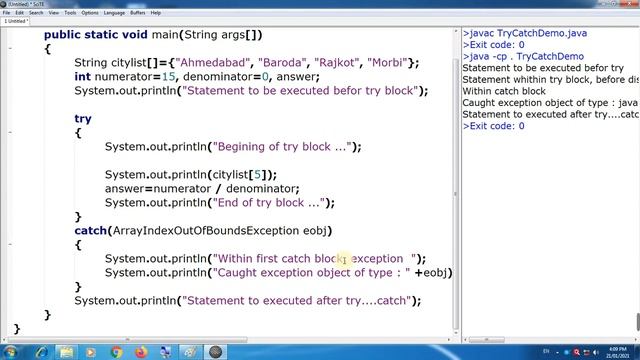Open the Buffers menu
This screenshot has width=640, height=360.
pos(138,13)
